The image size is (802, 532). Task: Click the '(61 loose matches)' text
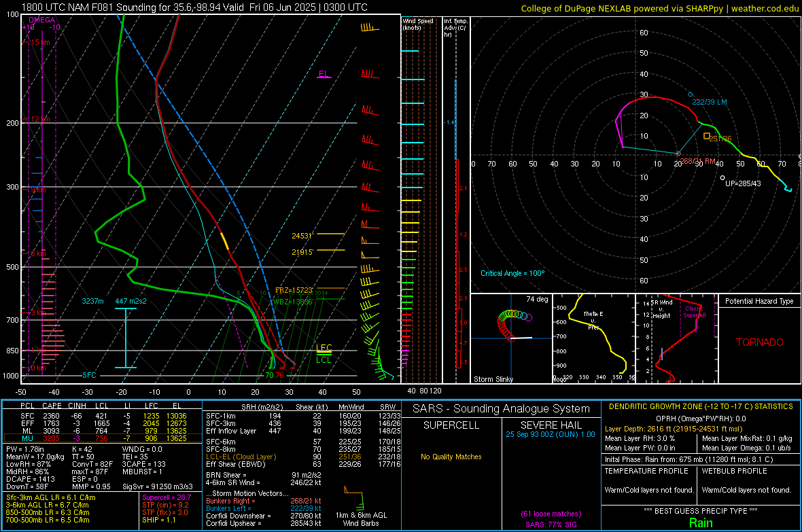pos(551,514)
